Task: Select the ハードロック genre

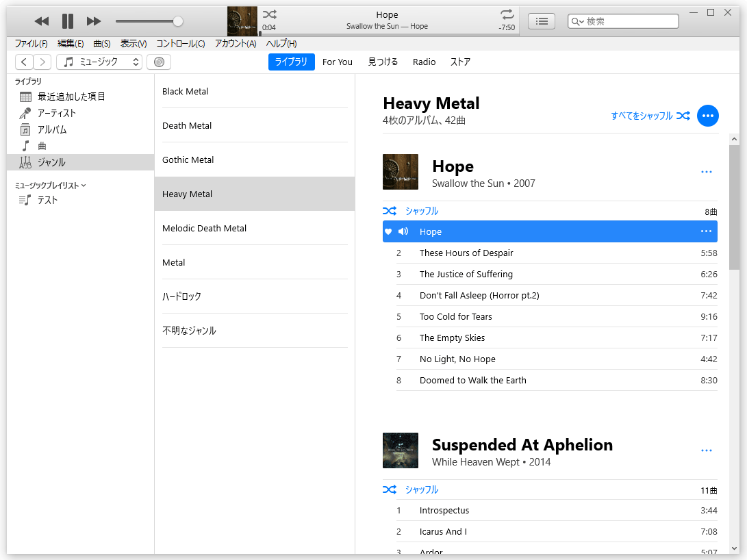Action: [255, 296]
